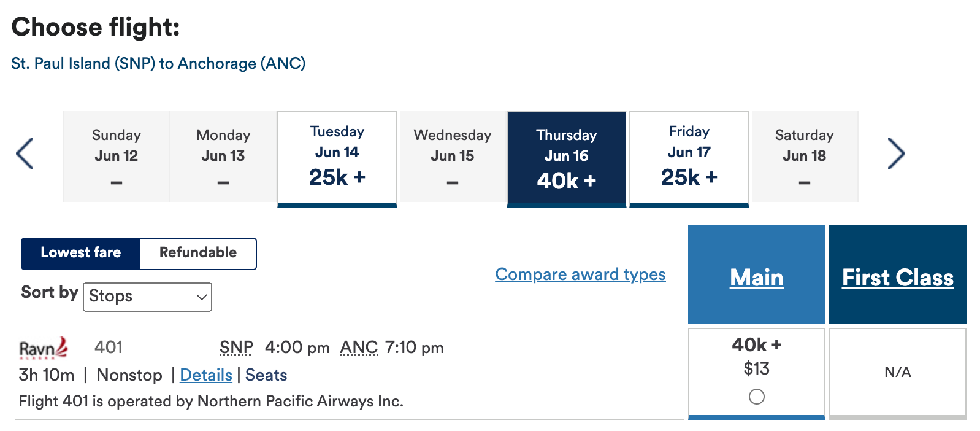The width and height of the screenshot is (980, 431).
Task: Click the left arrow to view earlier dates
Action: [25, 154]
